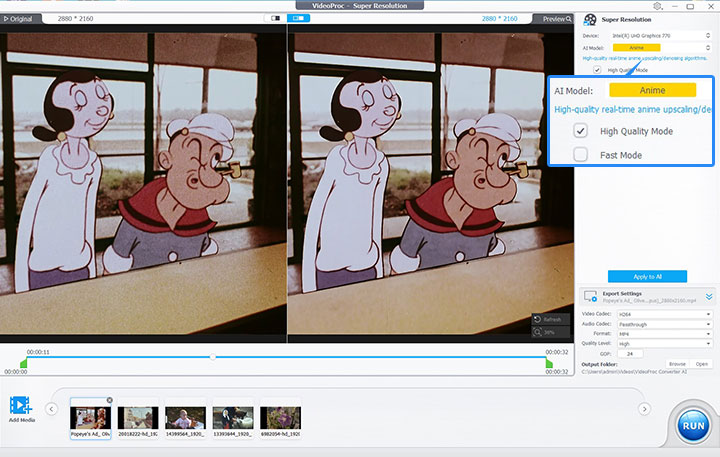Select the 20018222-hd video thumbnail
Image resolution: width=720 pixels, height=457 pixels.
pyautogui.click(x=138, y=418)
